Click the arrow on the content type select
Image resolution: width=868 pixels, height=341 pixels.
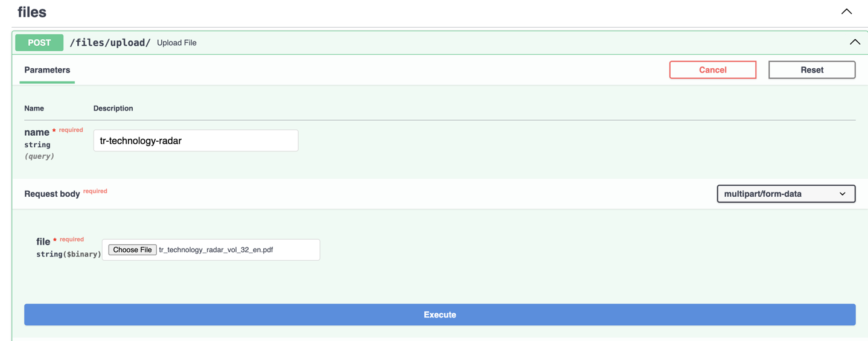[x=843, y=194]
